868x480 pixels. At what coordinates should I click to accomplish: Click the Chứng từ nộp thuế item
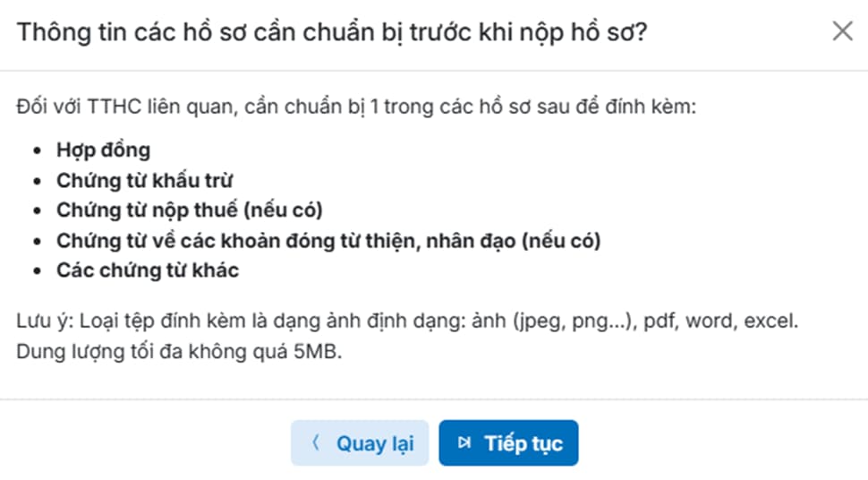pyautogui.click(x=189, y=210)
